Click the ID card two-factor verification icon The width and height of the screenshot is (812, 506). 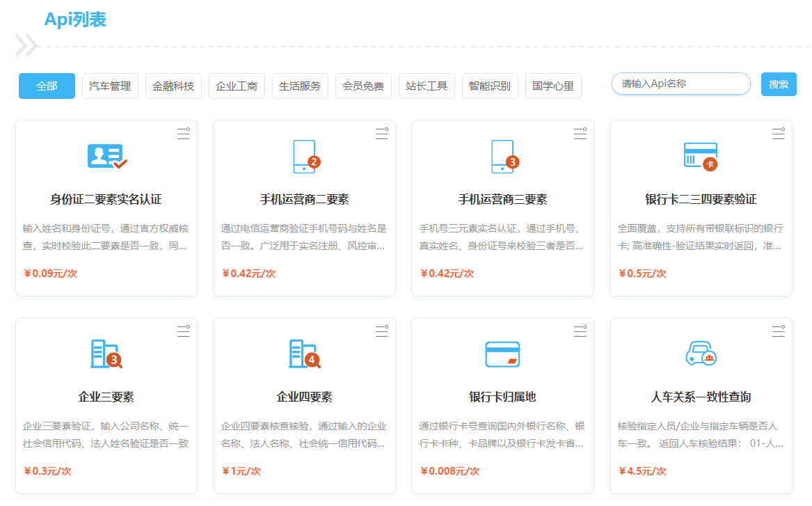click(x=106, y=157)
